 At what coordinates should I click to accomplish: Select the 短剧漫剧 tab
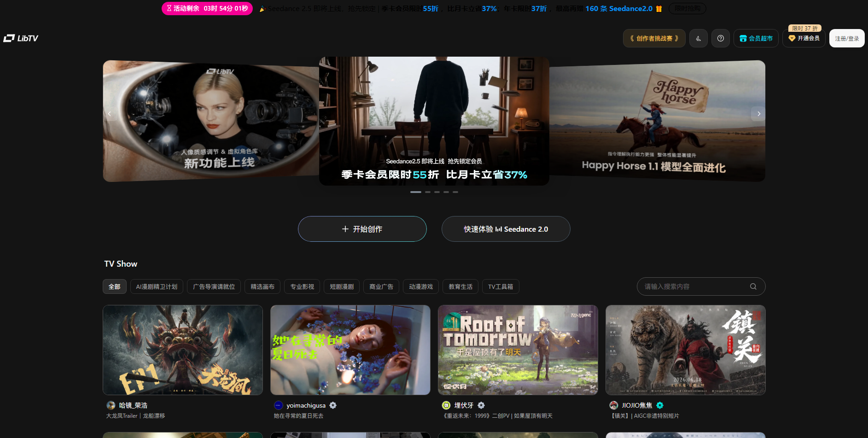[342, 286]
